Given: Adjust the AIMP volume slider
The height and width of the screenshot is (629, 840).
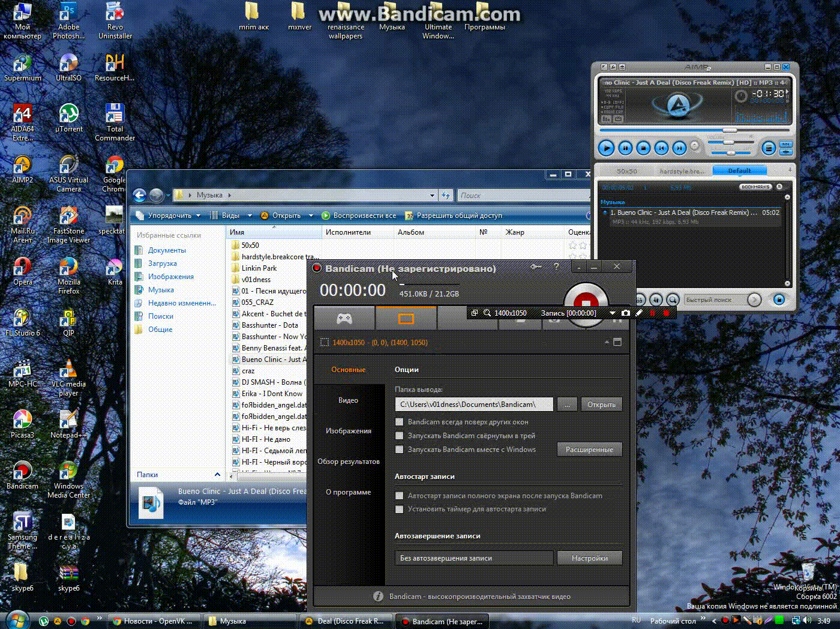Looking at the screenshot, I should click(729, 142).
